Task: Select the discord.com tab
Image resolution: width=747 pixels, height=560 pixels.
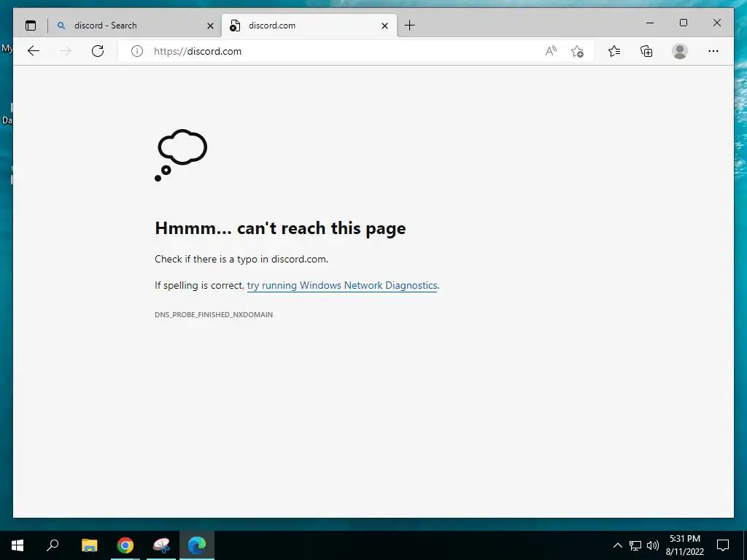Action: click(x=309, y=26)
